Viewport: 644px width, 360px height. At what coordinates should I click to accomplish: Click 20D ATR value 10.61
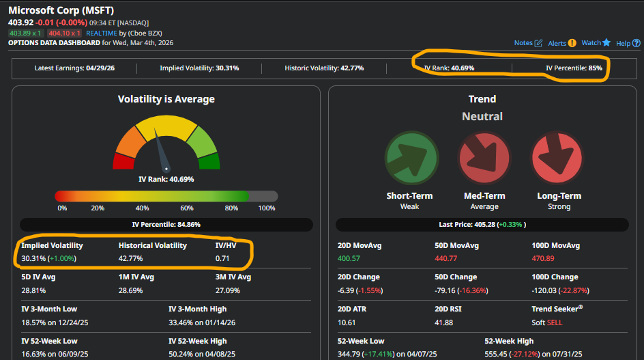point(347,322)
